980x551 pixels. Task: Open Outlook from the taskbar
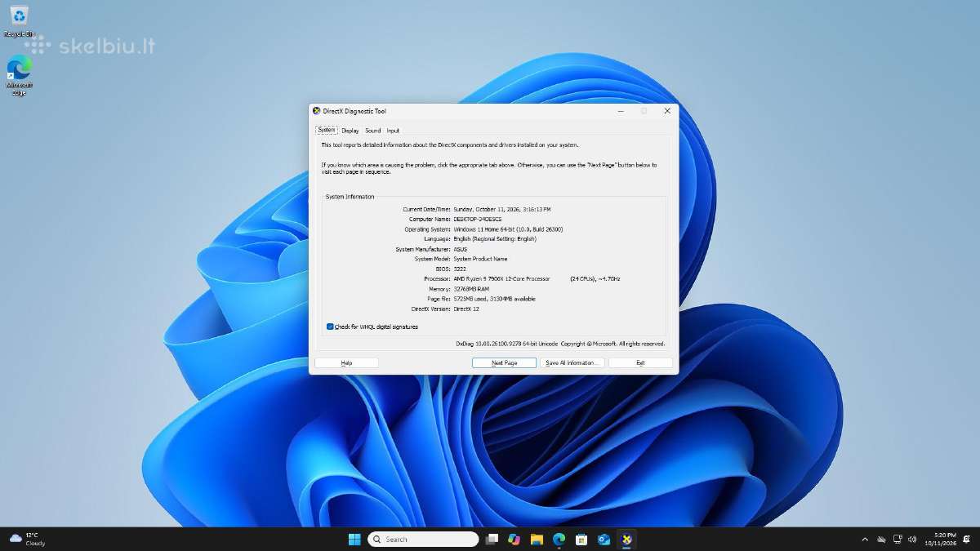[604, 539]
